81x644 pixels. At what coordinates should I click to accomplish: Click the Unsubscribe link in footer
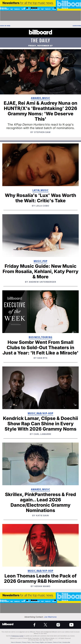click(x=66, y=642)
